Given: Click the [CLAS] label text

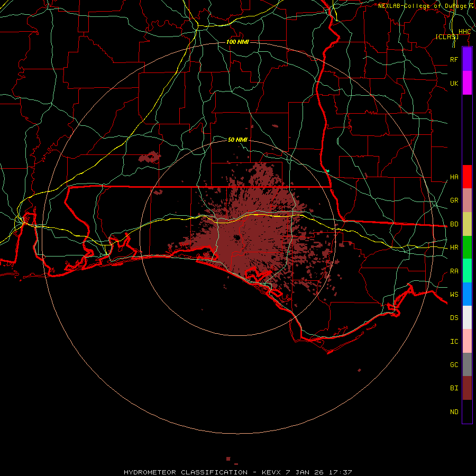Looking at the screenshot, I should click(447, 36).
